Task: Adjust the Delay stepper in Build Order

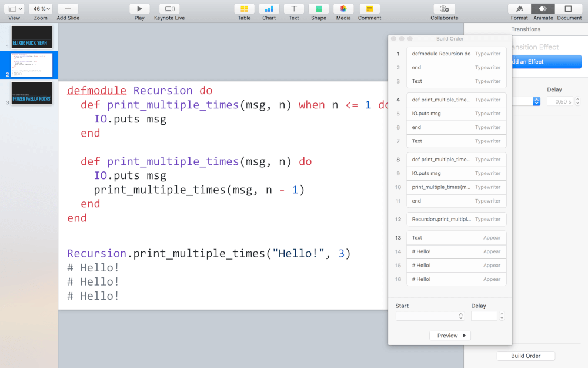Action: click(501, 316)
